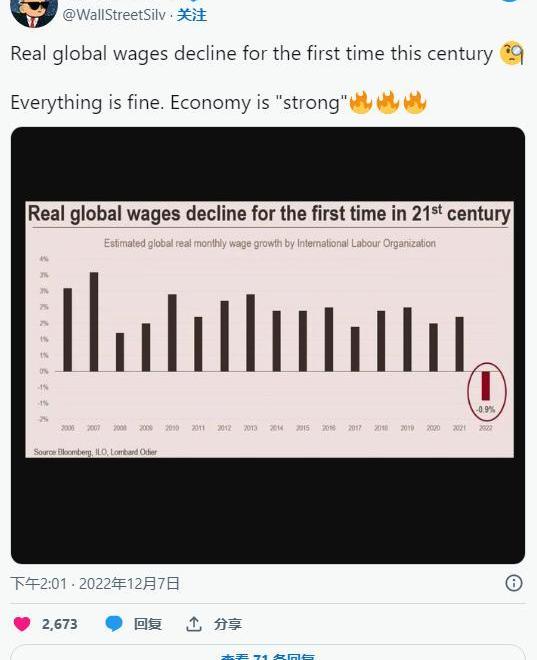This screenshot has height=660, width=537.
Task: Click the 回复 reply label
Action: tap(148, 624)
